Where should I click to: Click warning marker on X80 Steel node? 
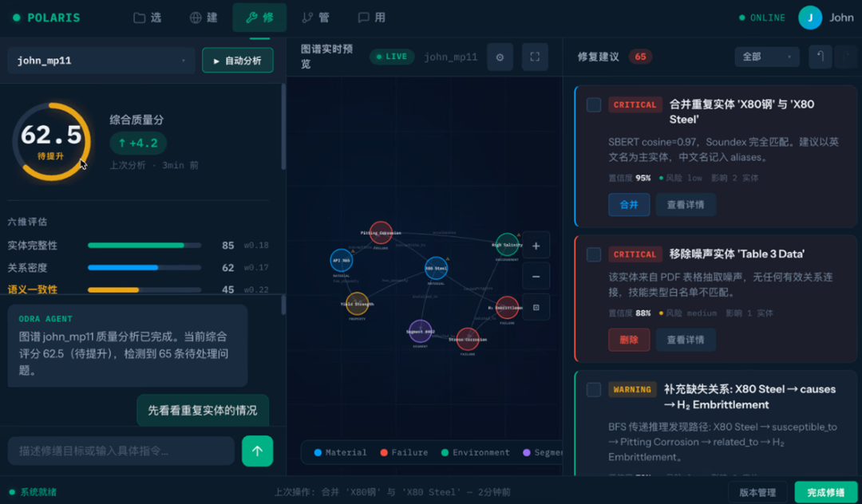click(448, 258)
